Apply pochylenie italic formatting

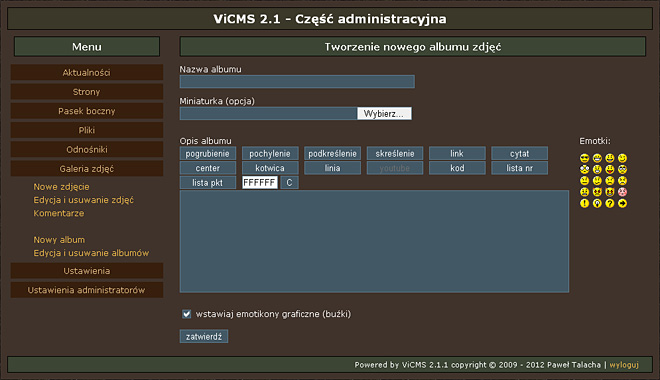[x=270, y=154]
